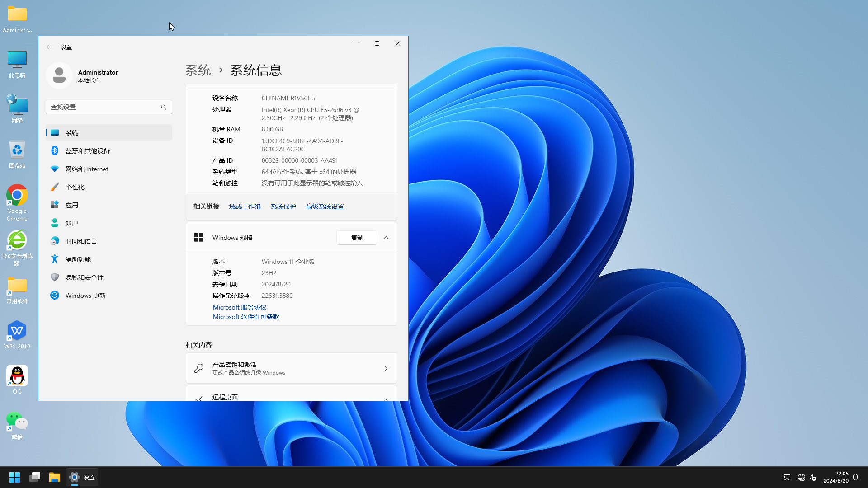Screen dimensions: 868x488
Task: Click the edition value Windows 11 企业版
Action: [288, 262]
